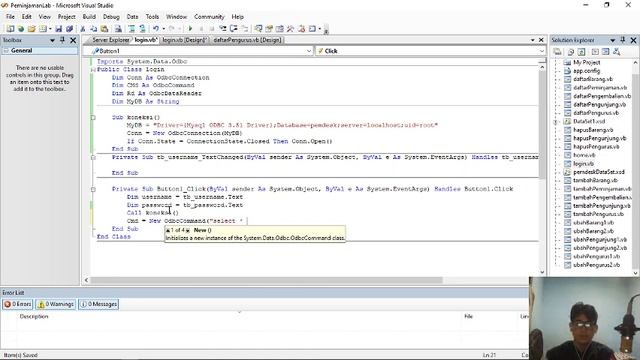640x360 pixels.
Task: Click View Code icon in Solution Explorer
Action: pyautogui.click(x=595, y=52)
